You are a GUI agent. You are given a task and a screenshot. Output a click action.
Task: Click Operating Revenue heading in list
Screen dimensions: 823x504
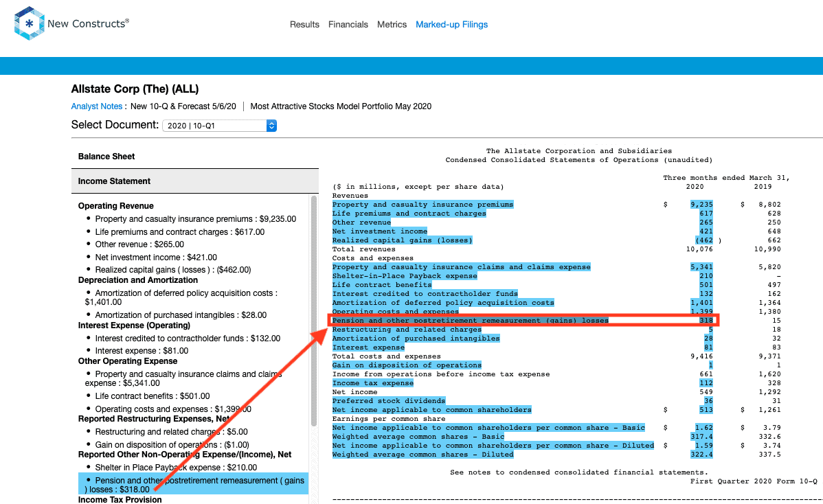pos(116,206)
